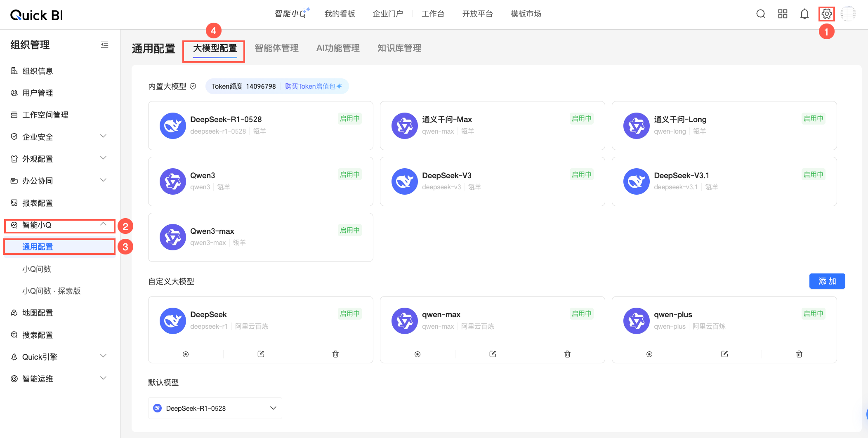This screenshot has height=438, width=868.
Task: Select 小Q问数 · 探索版 in the sidebar
Action: click(52, 291)
